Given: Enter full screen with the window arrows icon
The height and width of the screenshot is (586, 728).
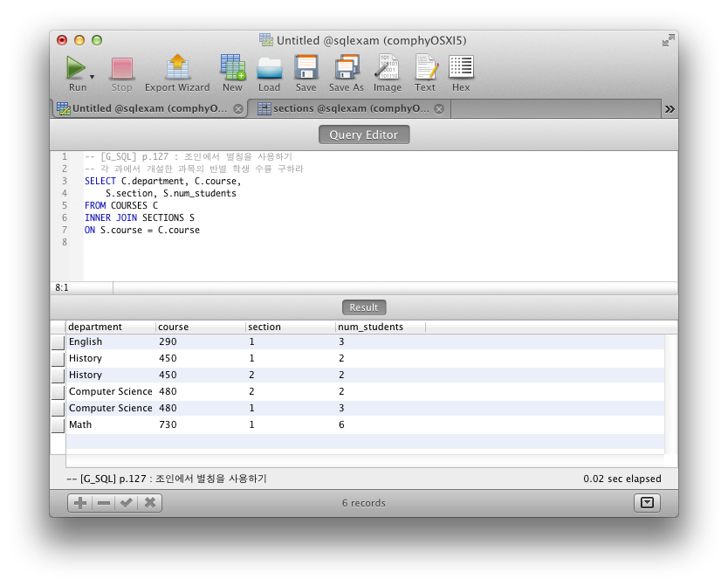Looking at the screenshot, I should click(668, 40).
